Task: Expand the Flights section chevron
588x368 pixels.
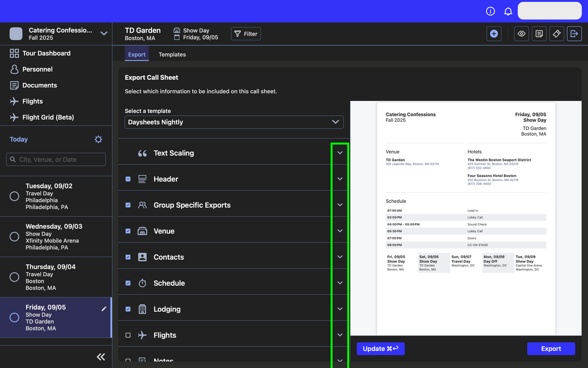Action: point(340,335)
